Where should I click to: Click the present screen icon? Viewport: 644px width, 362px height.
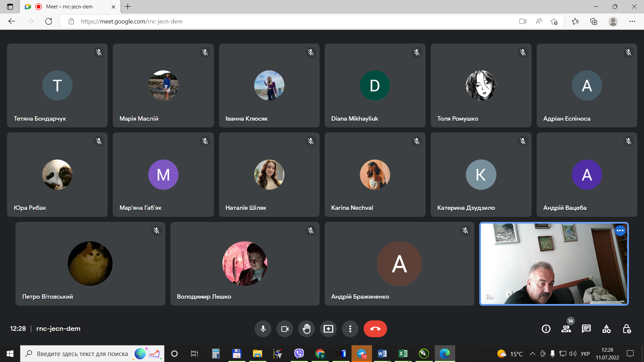tap(328, 329)
